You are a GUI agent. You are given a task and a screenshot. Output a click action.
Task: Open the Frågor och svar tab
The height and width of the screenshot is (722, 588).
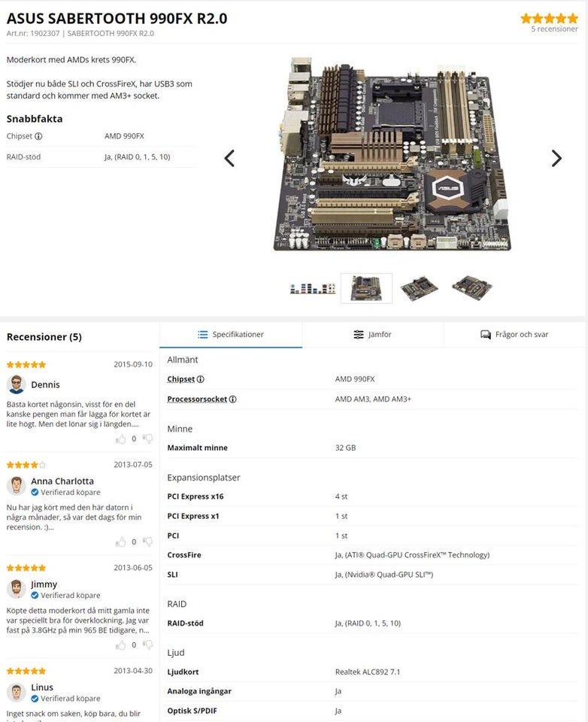pyautogui.click(x=514, y=335)
